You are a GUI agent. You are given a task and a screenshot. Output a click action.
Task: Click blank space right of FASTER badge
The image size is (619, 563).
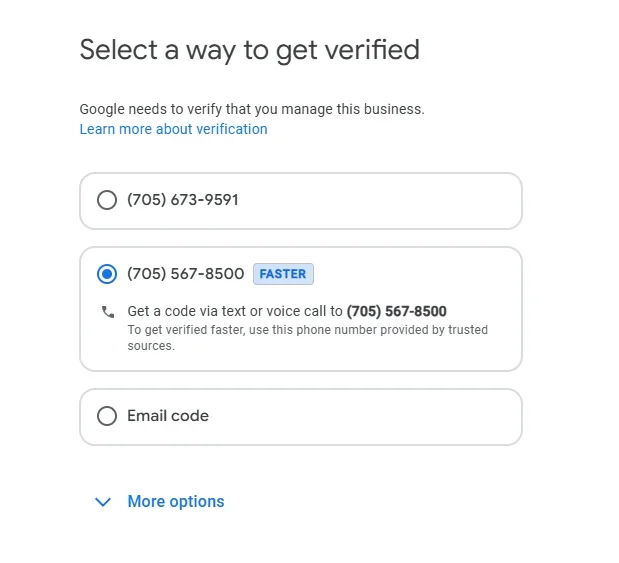(420, 274)
